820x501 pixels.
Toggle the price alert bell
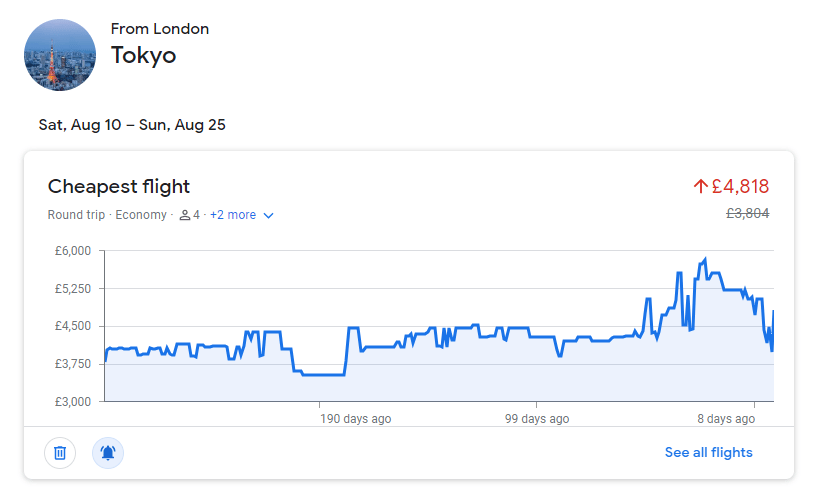[x=108, y=453]
